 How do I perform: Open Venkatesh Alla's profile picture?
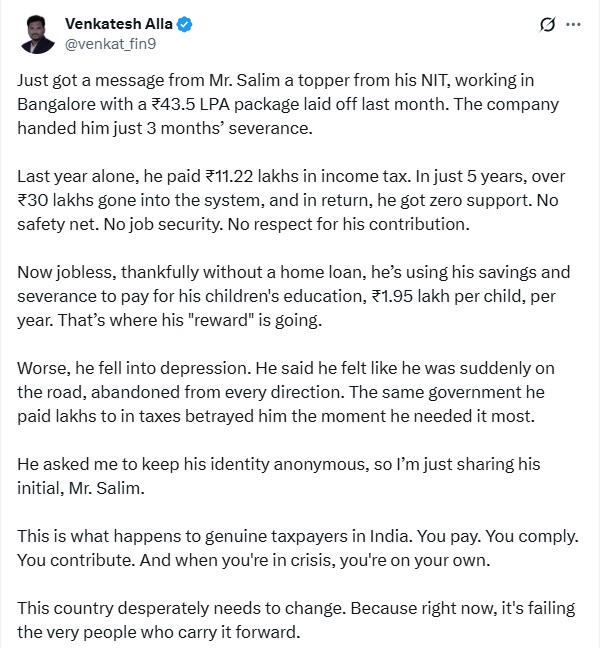(x=39, y=33)
